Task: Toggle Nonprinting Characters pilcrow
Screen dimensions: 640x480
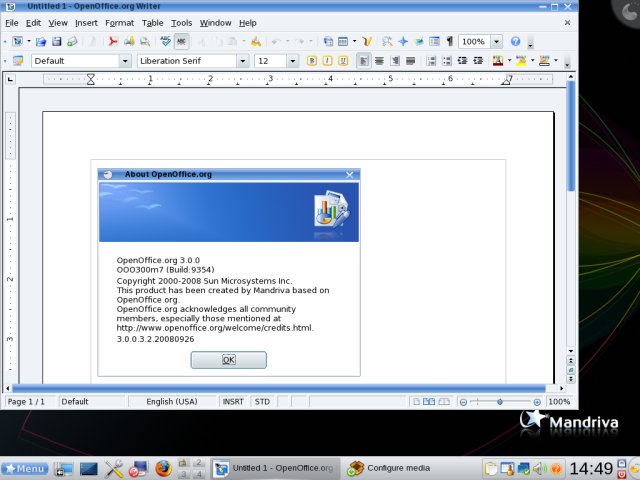Action: pyautogui.click(x=449, y=41)
